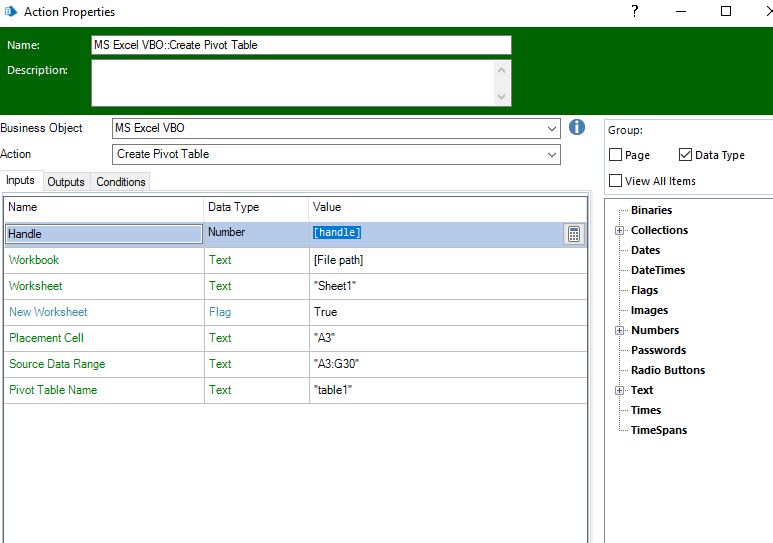This screenshot has height=543, width=773.
Task: Expand the Collections tree node
Action: point(620,230)
